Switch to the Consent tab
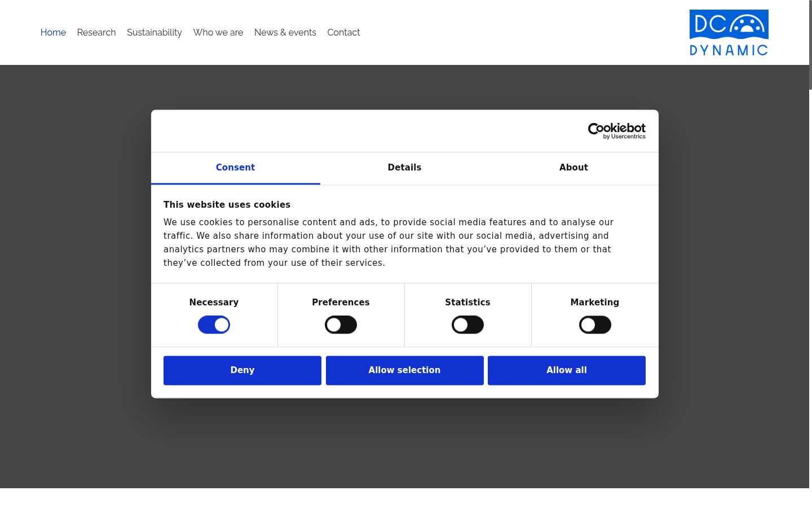Viewport: 812px width, 508px height. point(235,168)
